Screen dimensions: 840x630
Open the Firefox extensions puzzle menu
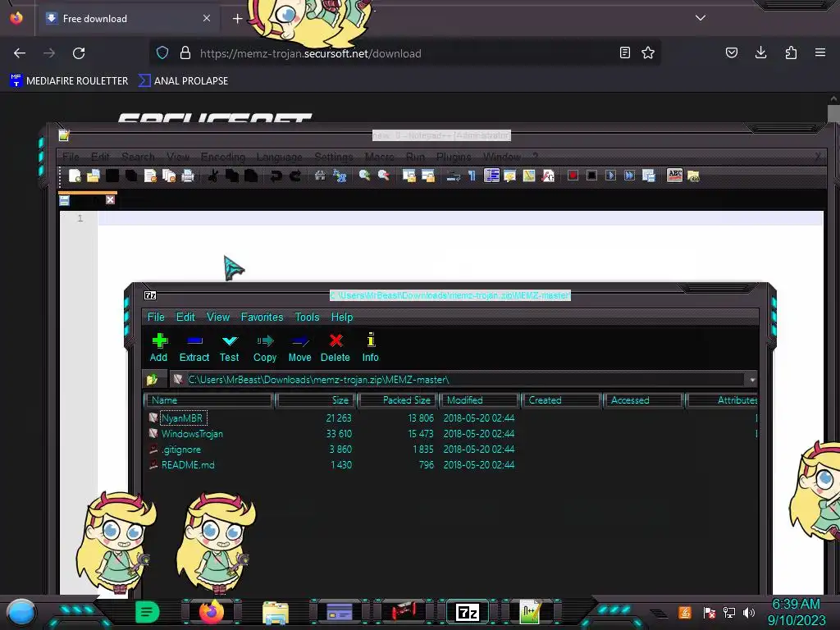(791, 52)
